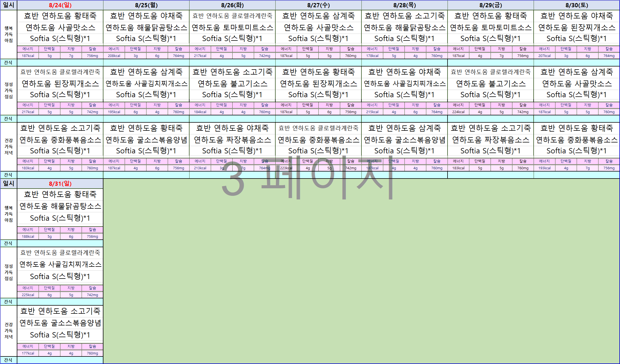Select the 193kcal energy value cell
The image size is (620, 364).
545,168
